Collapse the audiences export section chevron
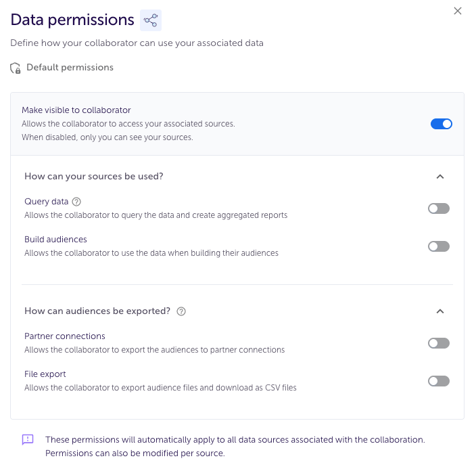 point(440,311)
